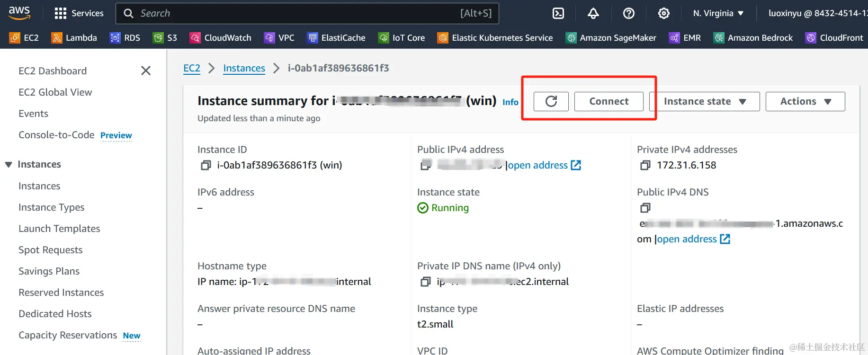The width and height of the screenshot is (868, 355).
Task: Refresh the instance summary
Action: coord(551,101)
